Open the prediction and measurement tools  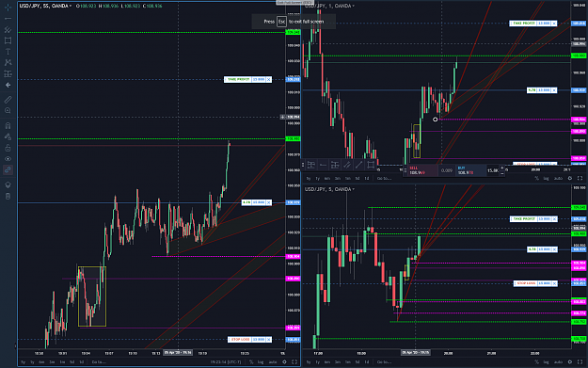(8, 74)
